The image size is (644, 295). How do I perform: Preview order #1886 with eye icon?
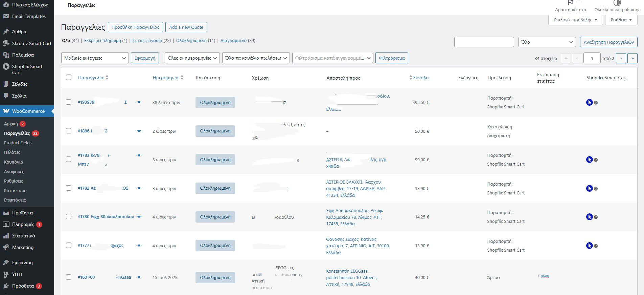pos(139,131)
